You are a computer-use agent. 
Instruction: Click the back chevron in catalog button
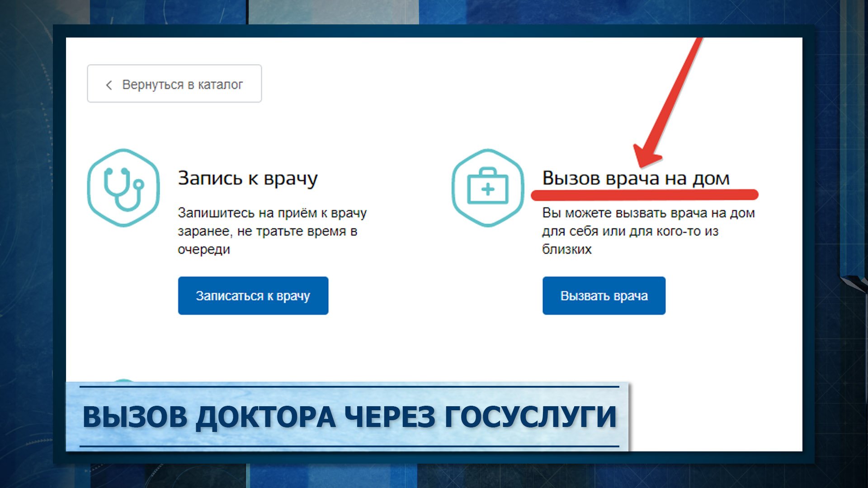pyautogui.click(x=108, y=85)
